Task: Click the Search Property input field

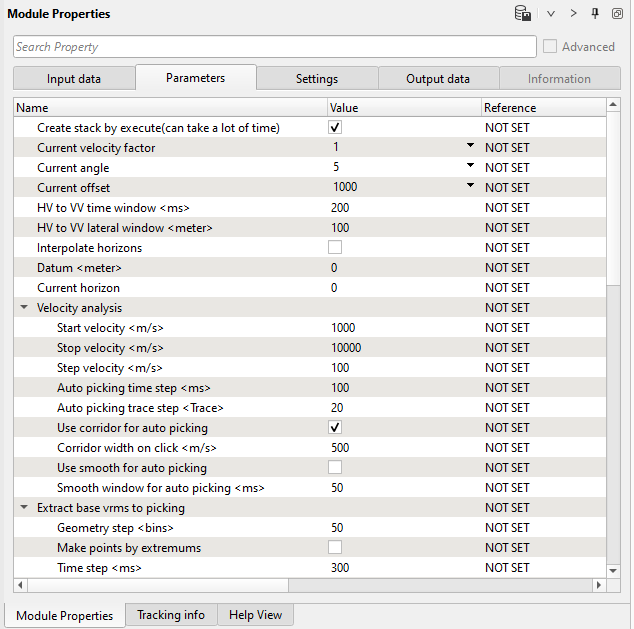Action: [275, 47]
